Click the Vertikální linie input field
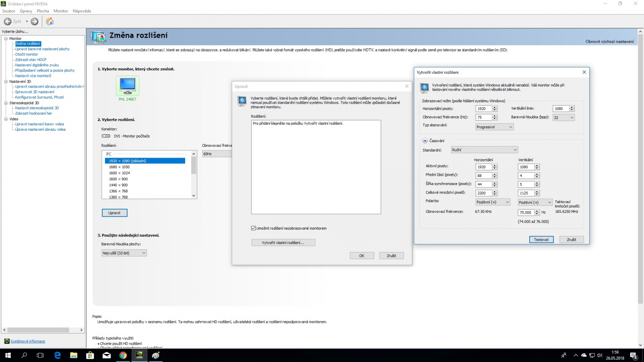The height and width of the screenshot is (362, 644). pos(561,109)
